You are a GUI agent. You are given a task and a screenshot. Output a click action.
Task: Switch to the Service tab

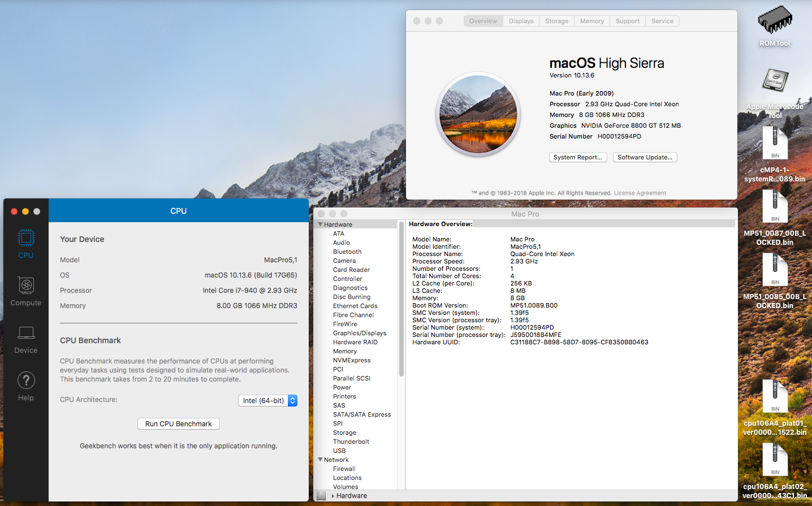[x=663, y=21]
